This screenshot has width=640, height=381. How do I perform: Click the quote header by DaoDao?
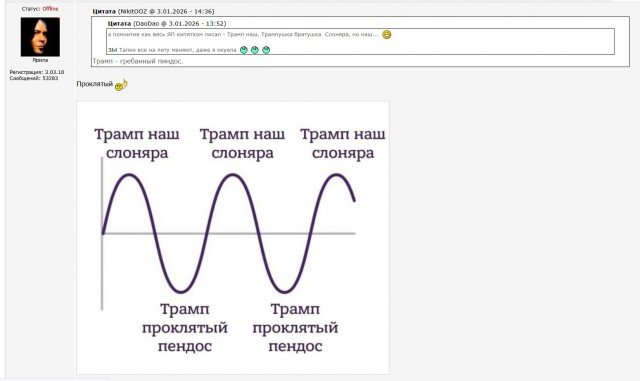point(167,24)
